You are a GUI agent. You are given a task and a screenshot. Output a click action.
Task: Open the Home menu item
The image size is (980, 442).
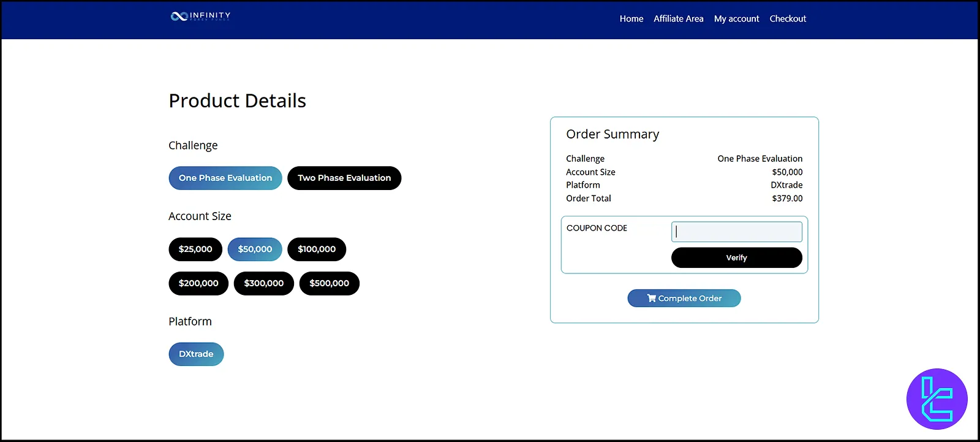631,19
